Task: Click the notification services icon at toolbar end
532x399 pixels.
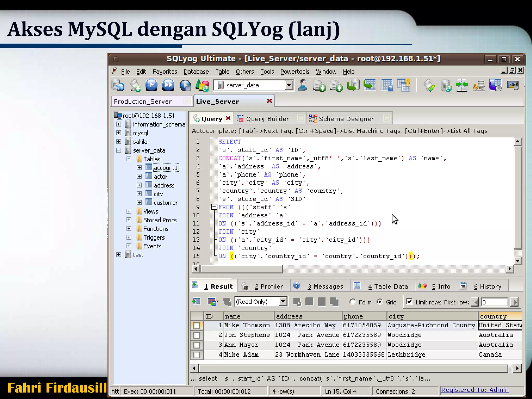Action: (x=513, y=85)
